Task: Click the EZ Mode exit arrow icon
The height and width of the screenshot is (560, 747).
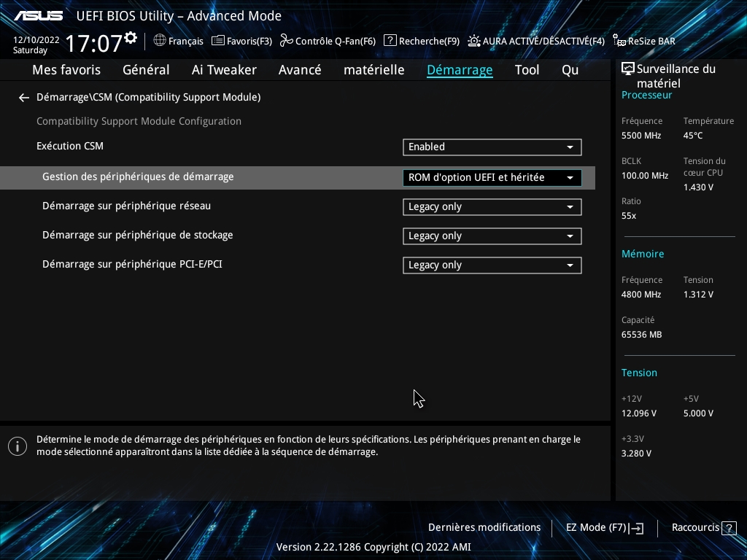Action: tap(636, 528)
